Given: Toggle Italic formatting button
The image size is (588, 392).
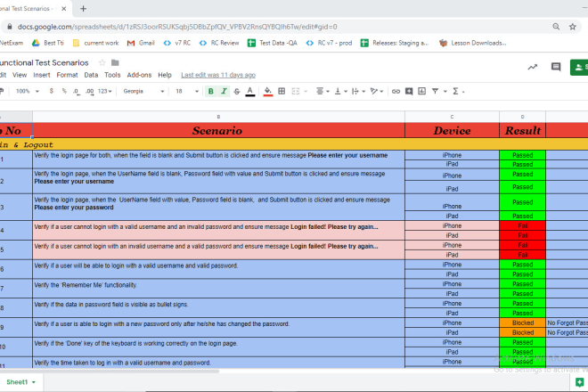Looking at the screenshot, I should (224, 91).
